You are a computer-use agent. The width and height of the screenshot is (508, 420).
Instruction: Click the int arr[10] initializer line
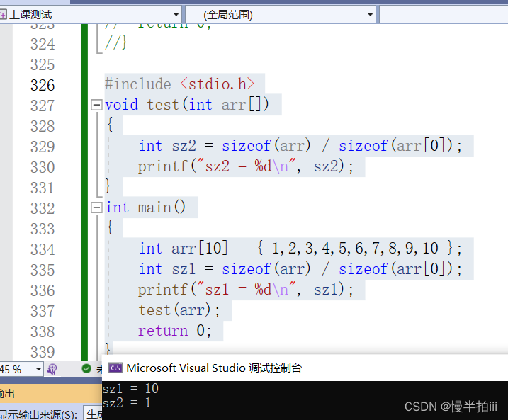pyautogui.click(x=300, y=249)
